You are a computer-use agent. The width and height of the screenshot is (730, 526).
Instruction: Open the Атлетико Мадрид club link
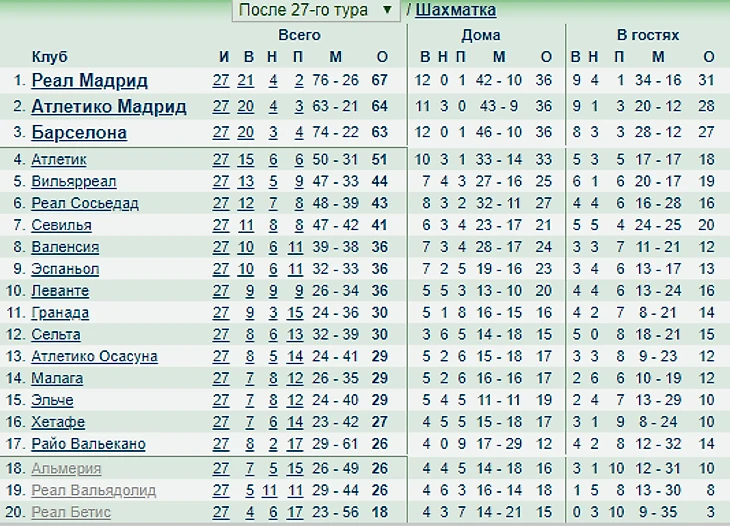pyautogui.click(x=108, y=107)
